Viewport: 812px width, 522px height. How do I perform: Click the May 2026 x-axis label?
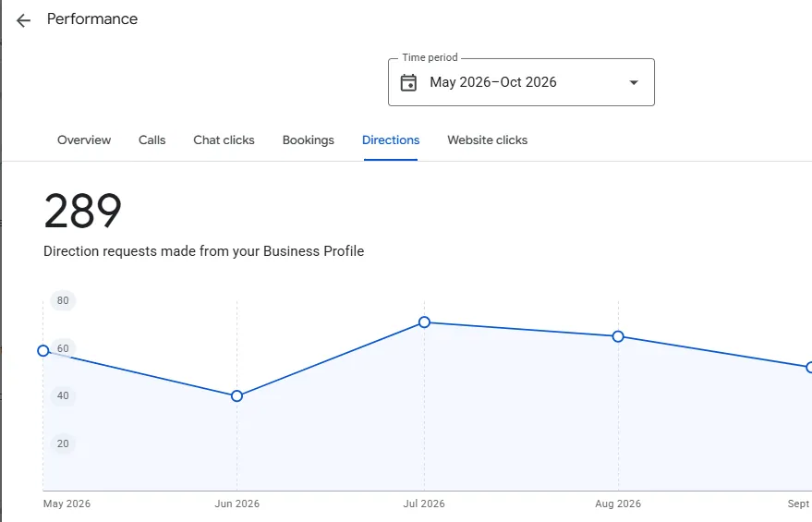[67, 504]
